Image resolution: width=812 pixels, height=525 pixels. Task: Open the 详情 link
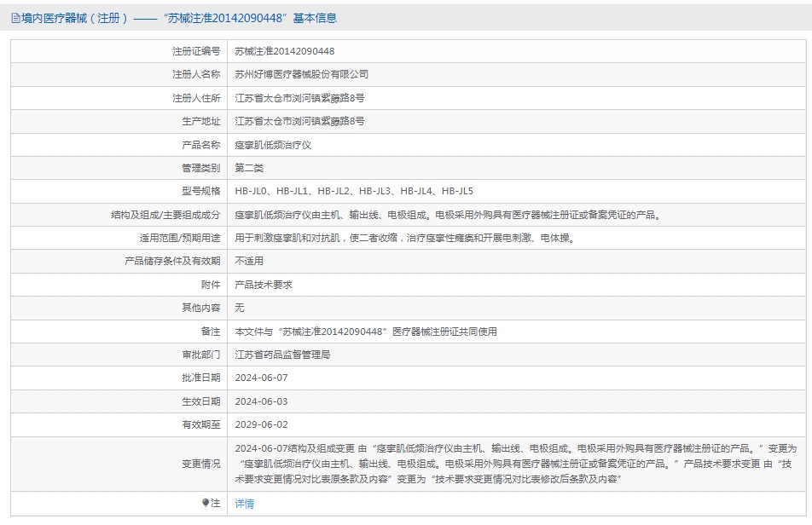(245, 504)
